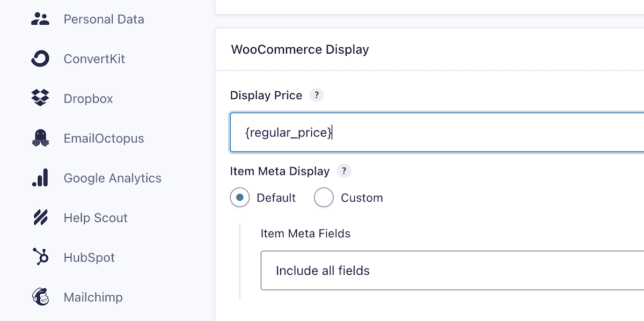The image size is (644, 321).
Task: Click the Help Scout slashes icon
Action: [x=40, y=218]
